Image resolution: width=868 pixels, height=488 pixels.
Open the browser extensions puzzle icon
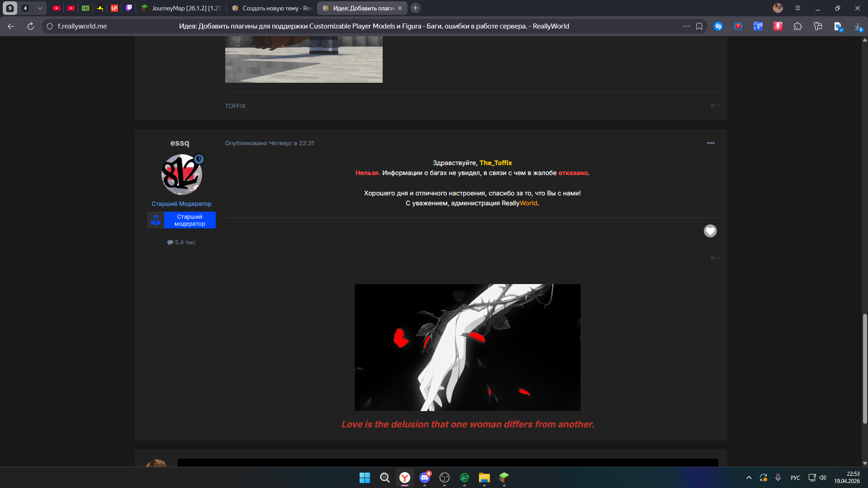click(798, 26)
